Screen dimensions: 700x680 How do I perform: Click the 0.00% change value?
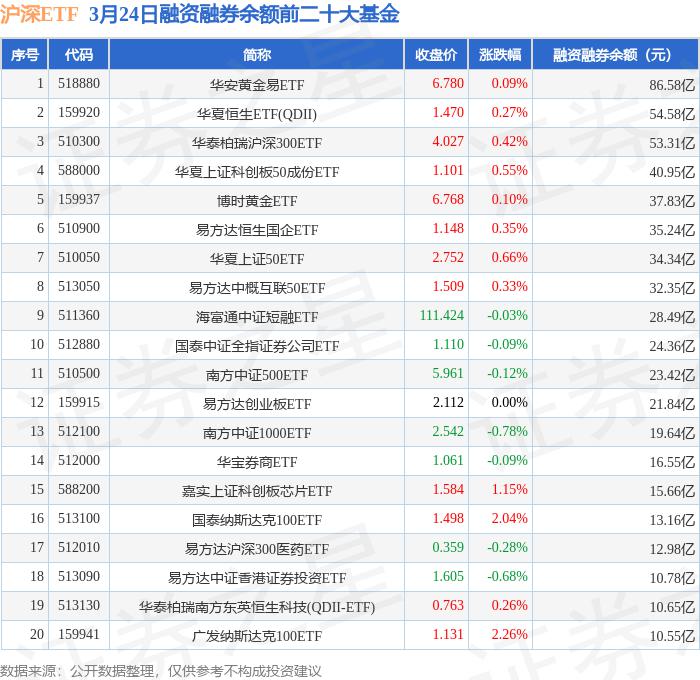509,403
